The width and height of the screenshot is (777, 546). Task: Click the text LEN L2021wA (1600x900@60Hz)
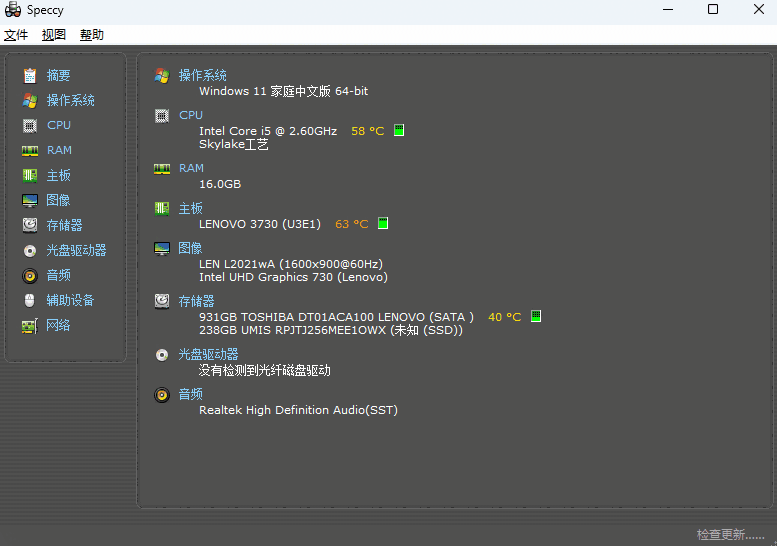click(291, 264)
